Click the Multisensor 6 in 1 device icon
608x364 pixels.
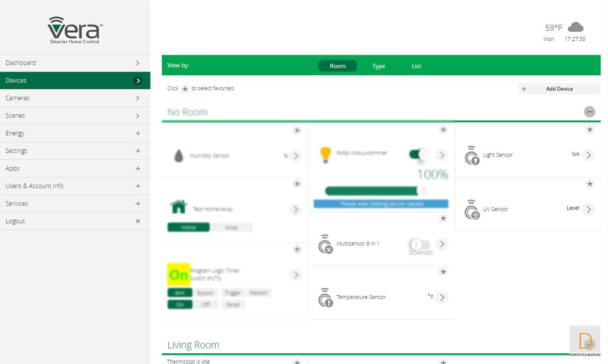click(x=325, y=244)
